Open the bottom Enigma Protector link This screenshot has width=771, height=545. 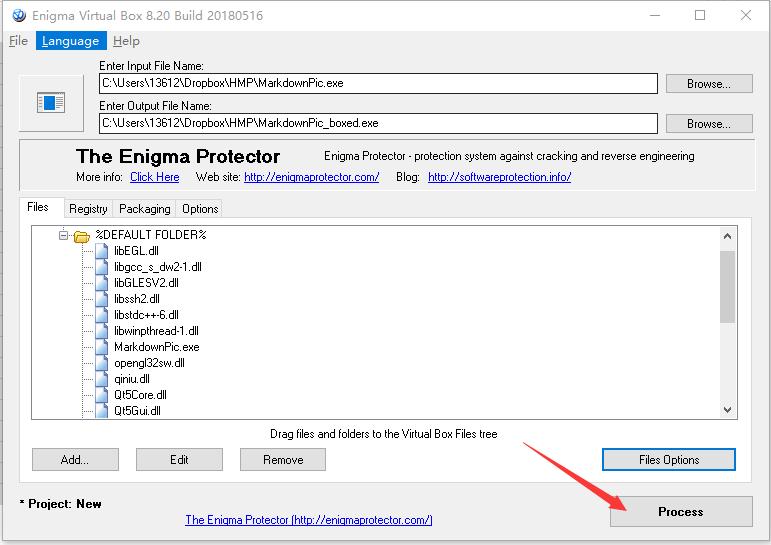point(309,520)
